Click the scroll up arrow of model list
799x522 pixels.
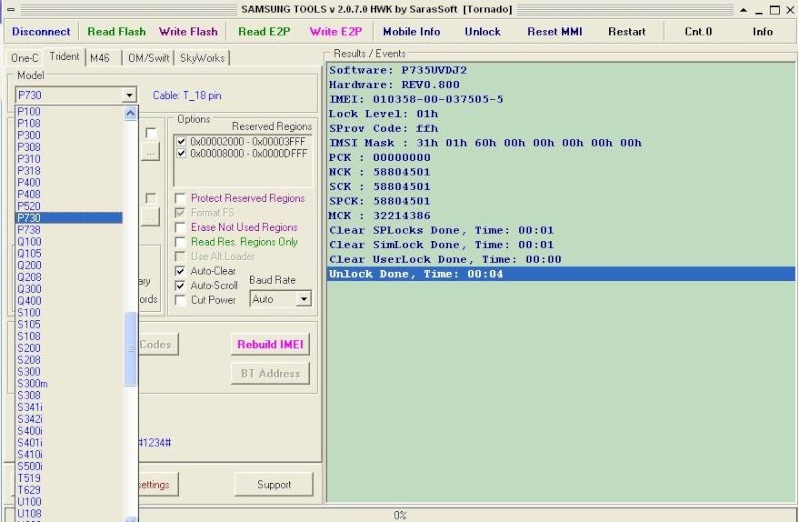point(130,113)
